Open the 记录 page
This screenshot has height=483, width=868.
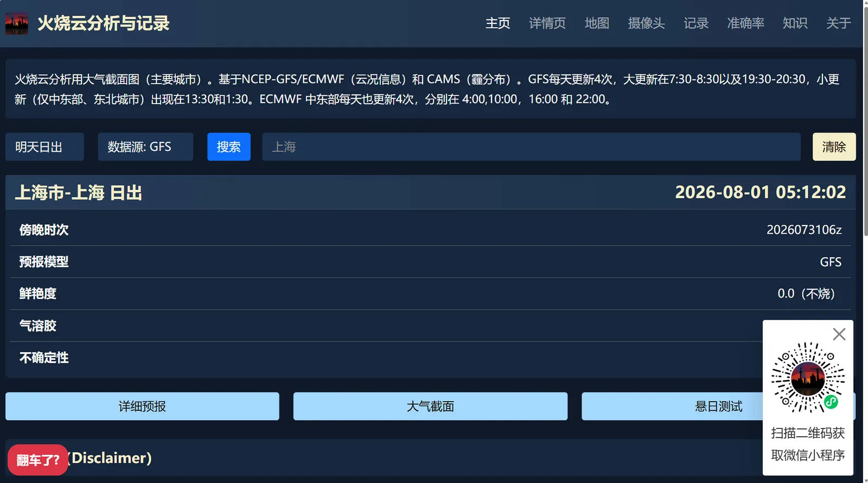696,23
